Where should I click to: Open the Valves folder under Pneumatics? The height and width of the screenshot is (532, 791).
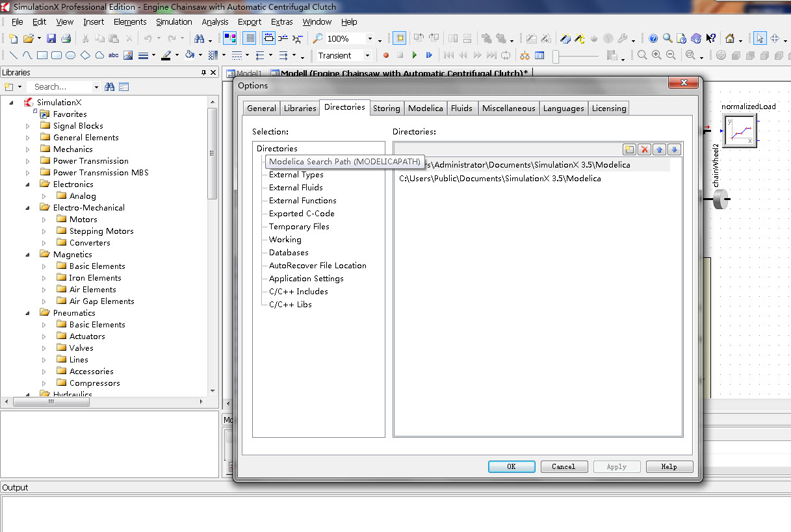coord(81,348)
